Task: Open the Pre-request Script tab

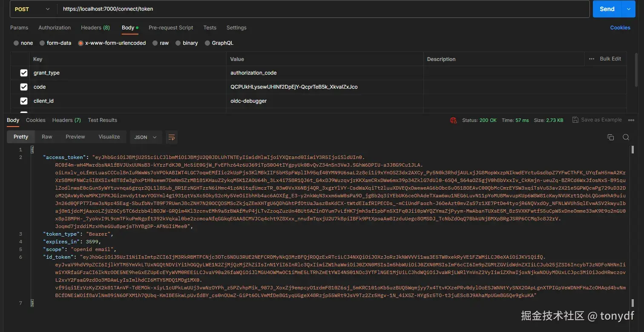Action: point(171,28)
